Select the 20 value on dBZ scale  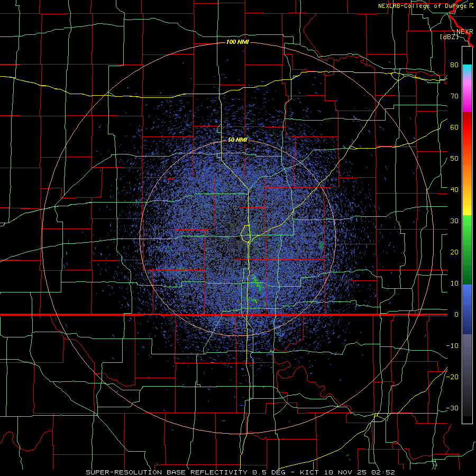click(x=454, y=252)
